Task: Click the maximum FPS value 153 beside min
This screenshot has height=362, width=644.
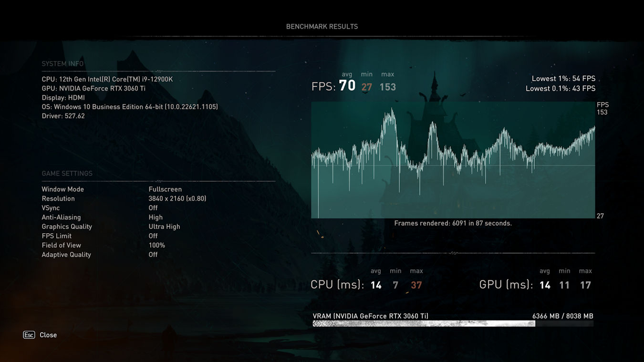Action: (x=388, y=87)
